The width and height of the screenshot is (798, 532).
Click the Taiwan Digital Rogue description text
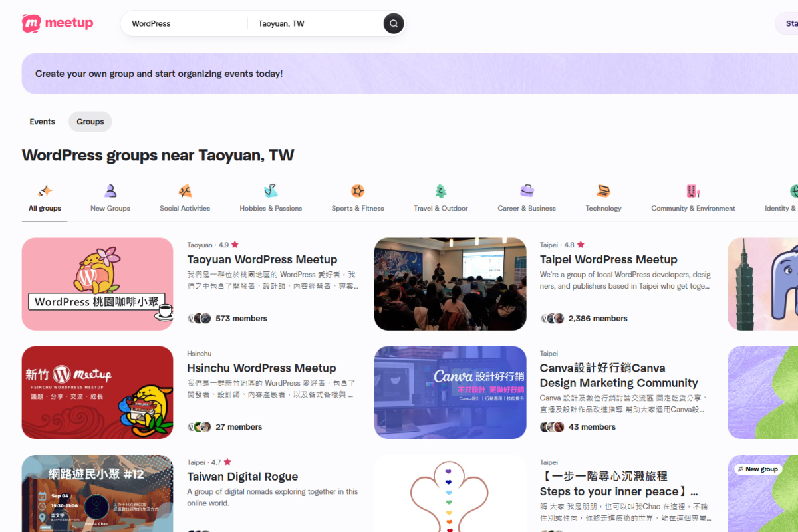(273, 497)
